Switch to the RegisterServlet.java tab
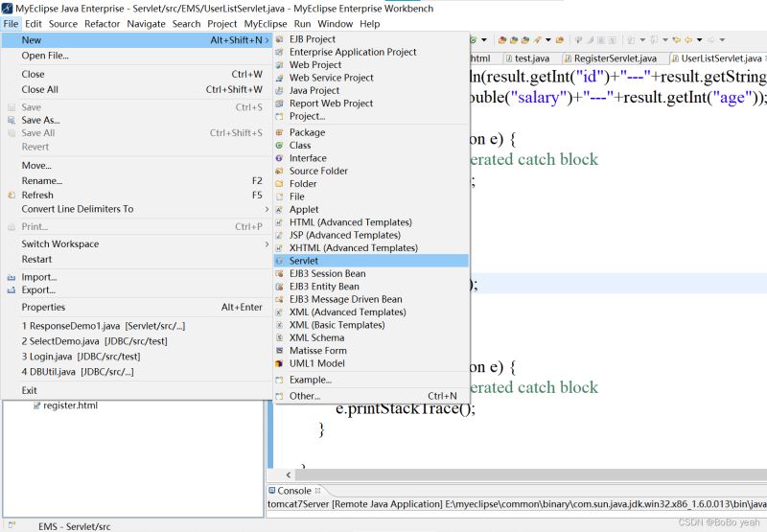767x532 pixels. pos(614,58)
